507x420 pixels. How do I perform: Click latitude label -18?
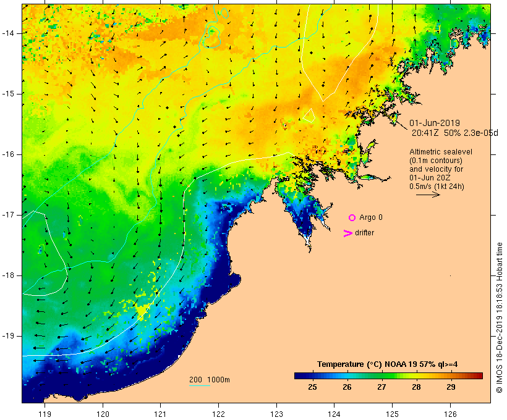pos(8,275)
